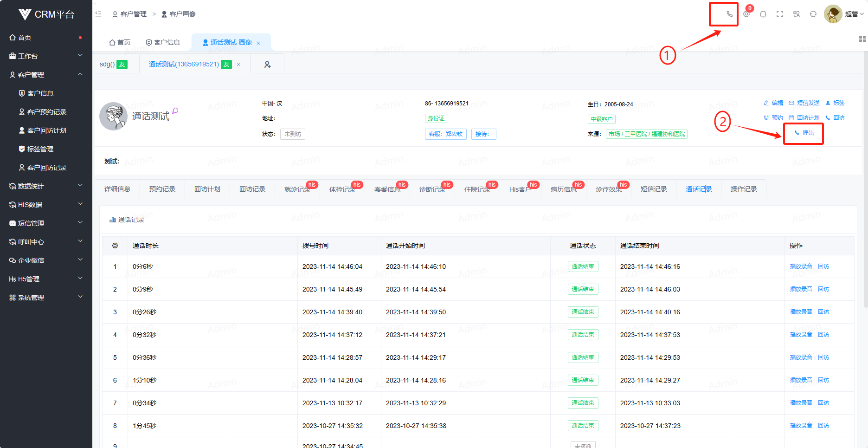Go to 首页 in the sidebar
Screen dimensions: 868x448
point(46,37)
